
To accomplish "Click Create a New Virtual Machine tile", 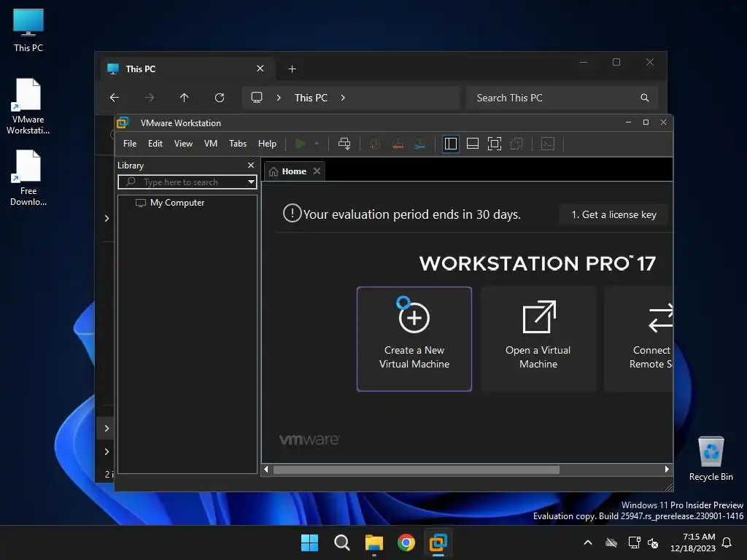I will coord(414,338).
